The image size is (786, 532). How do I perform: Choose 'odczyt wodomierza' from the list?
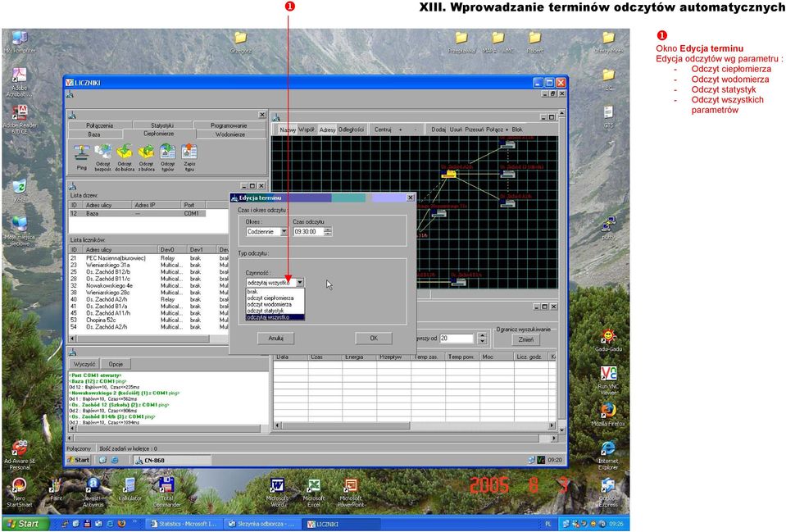[275, 304]
